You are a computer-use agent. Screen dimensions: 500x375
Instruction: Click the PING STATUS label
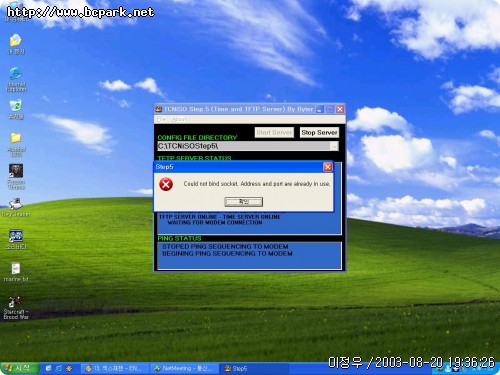(x=179, y=238)
